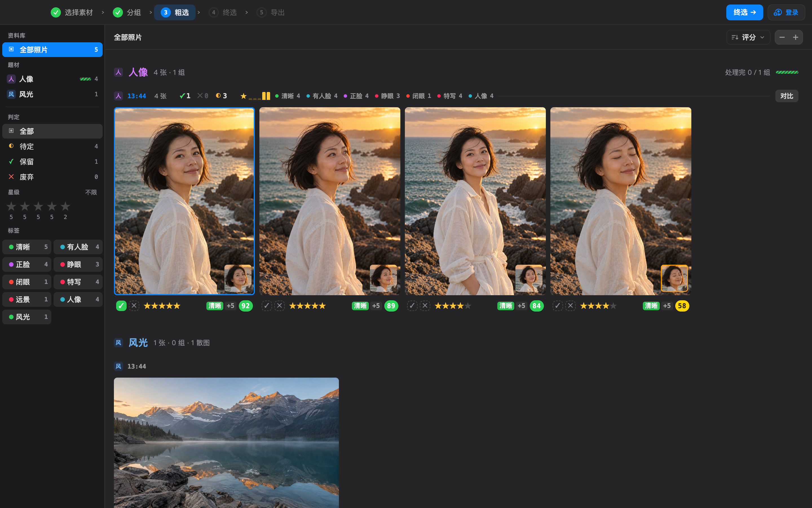
Task: Toggle the 有人脸 tag filter in the sidebar
Action: [x=78, y=247]
